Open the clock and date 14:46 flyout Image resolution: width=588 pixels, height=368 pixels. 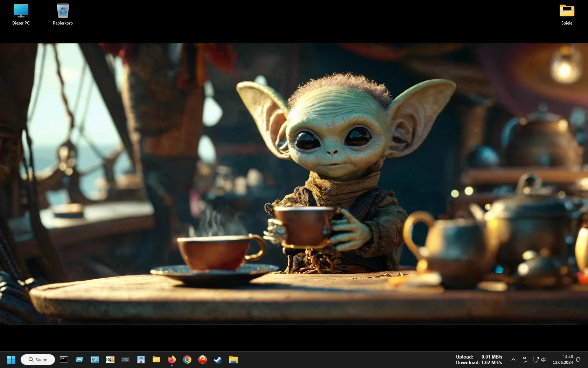pyautogui.click(x=562, y=360)
